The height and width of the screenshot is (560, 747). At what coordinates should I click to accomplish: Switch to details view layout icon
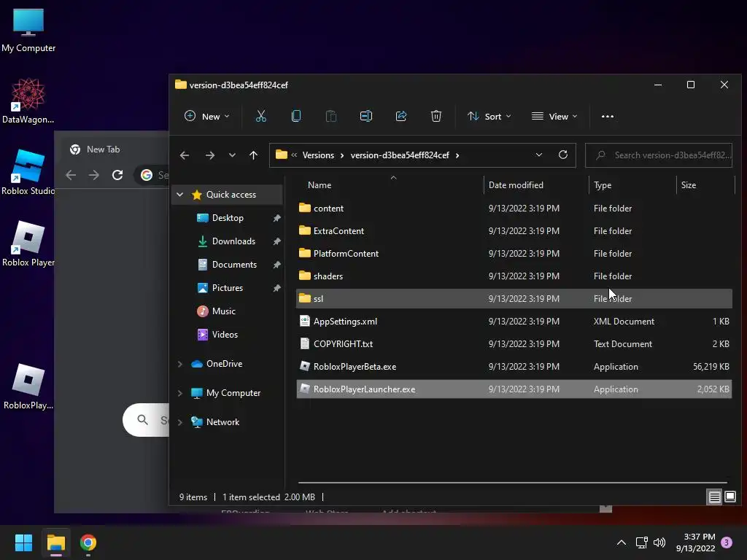coord(715,497)
